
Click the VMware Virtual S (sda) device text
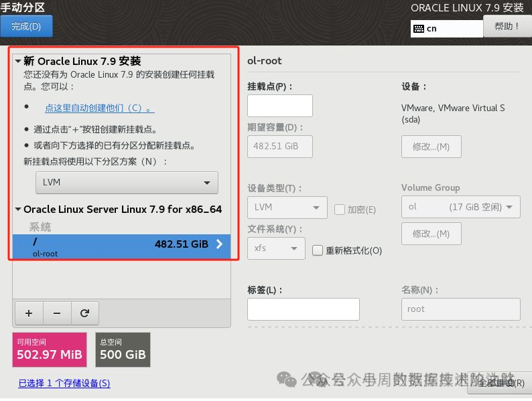(x=453, y=114)
